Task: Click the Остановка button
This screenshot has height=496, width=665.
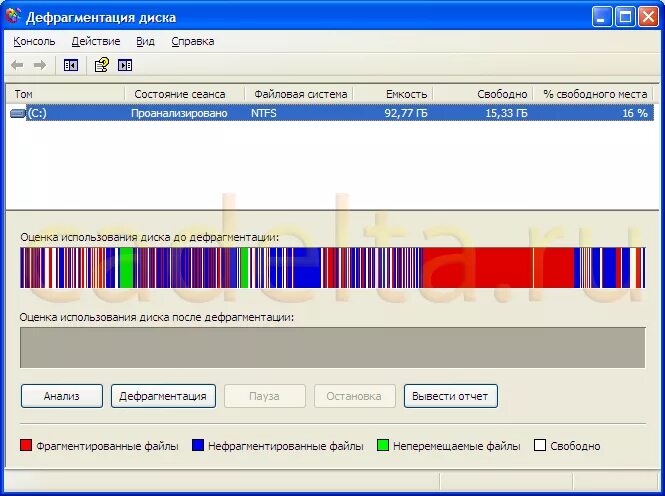Action: coord(355,396)
